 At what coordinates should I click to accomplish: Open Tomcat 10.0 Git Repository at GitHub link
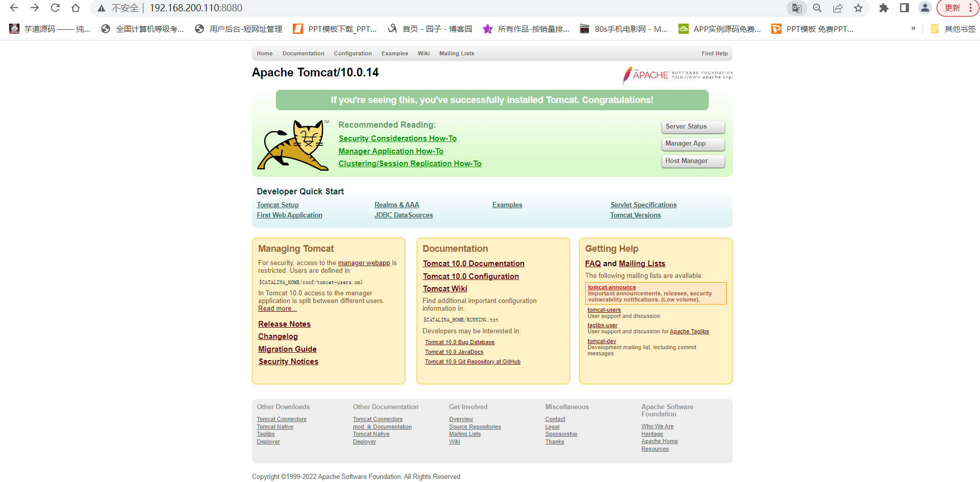pyautogui.click(x=472, y=362)
